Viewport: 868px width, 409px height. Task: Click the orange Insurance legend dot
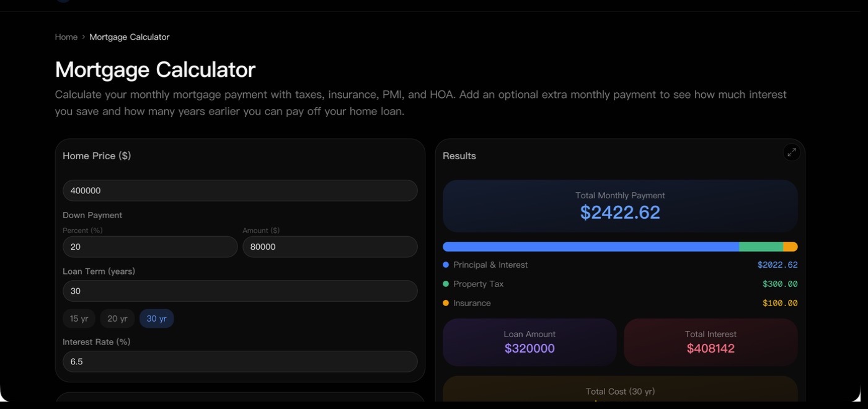coord(446,303)
